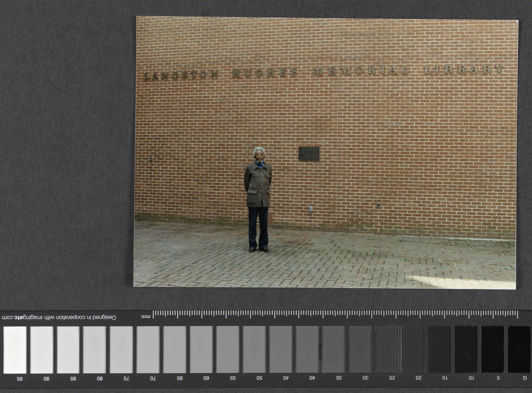Choose the dark patch labeled 25

[387, 349]
